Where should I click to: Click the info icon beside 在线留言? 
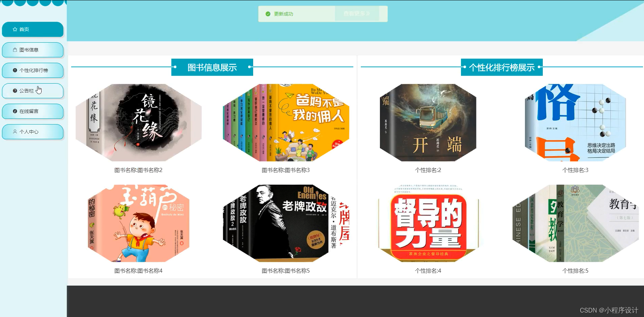click(15, 111)
